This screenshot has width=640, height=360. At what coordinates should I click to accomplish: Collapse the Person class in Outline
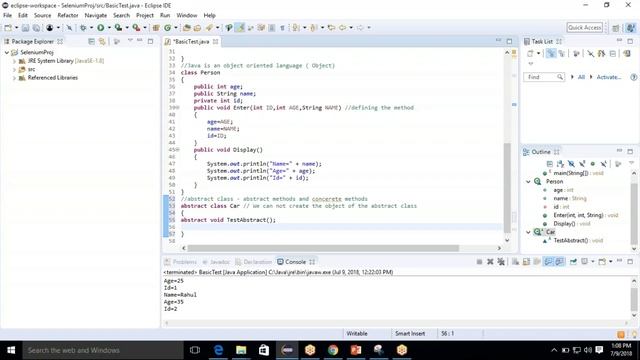click(x=528, y=182)
